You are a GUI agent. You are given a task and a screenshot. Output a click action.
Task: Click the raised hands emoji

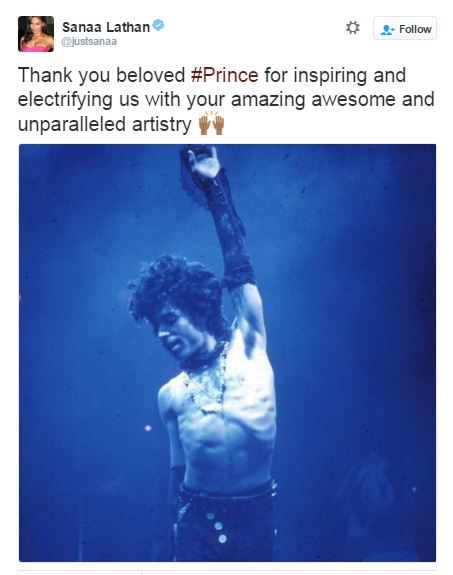[212, 123]
